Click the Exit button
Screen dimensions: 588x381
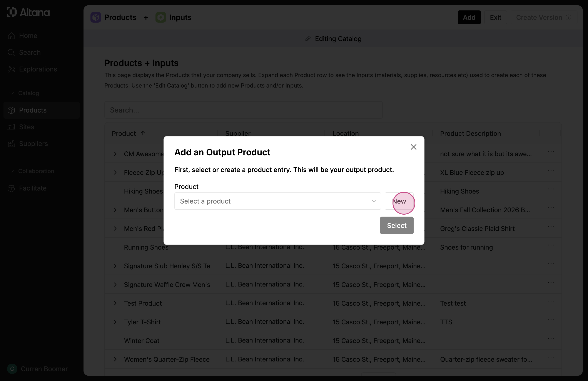(495, 17)
